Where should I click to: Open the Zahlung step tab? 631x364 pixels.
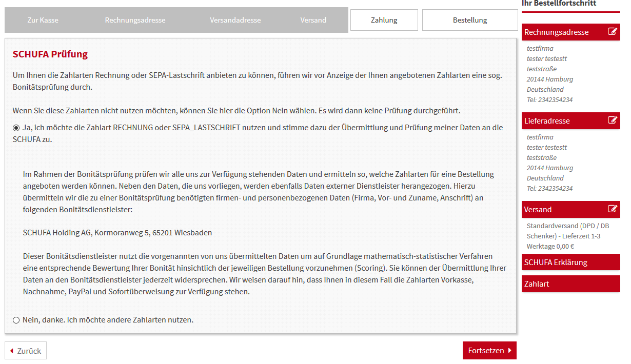coord(384,20)
